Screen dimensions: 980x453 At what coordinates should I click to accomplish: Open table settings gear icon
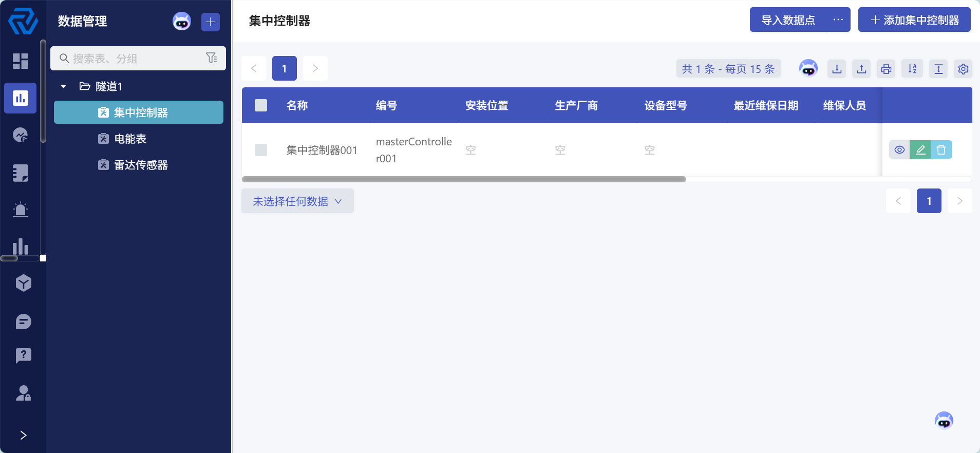(964, 68)
